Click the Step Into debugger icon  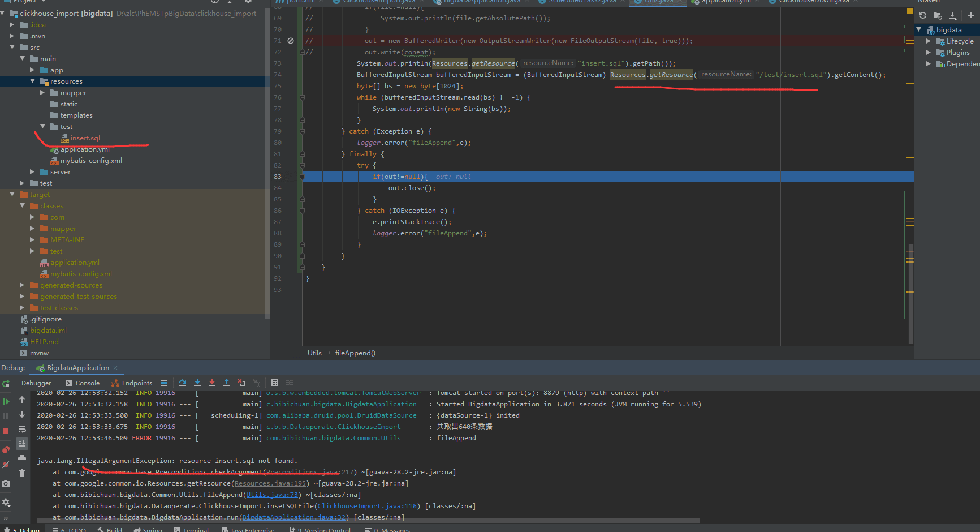tap(197, 383)
